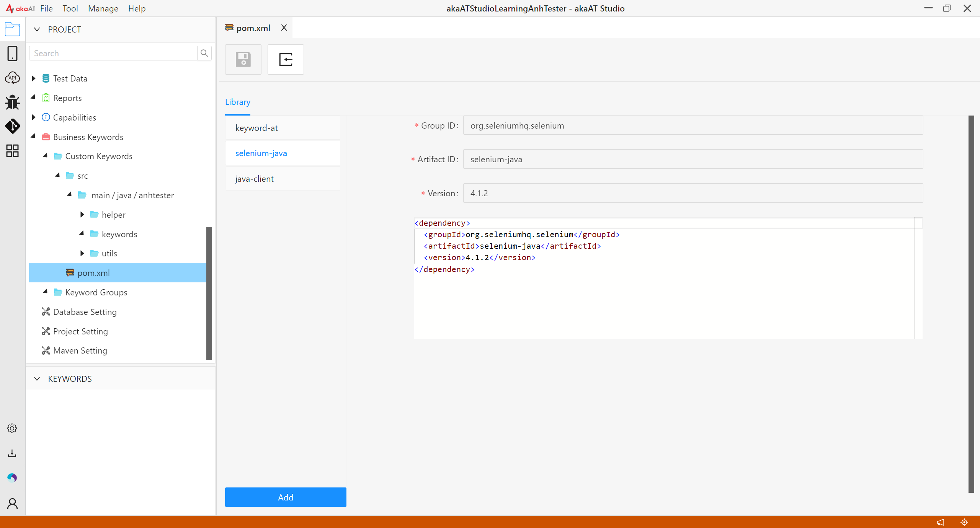980x528 pixels.
Task: Open the File menu
Action: (x=46, y=8)
